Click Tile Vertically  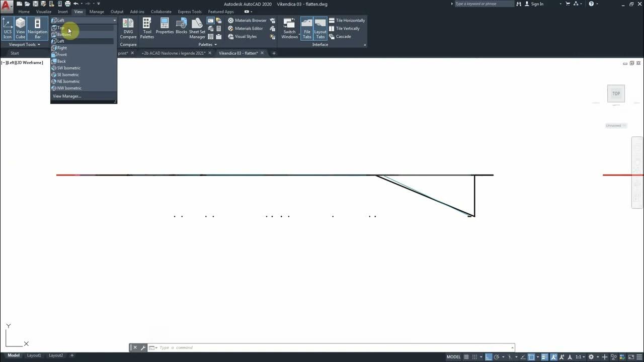tap(345, 29)
